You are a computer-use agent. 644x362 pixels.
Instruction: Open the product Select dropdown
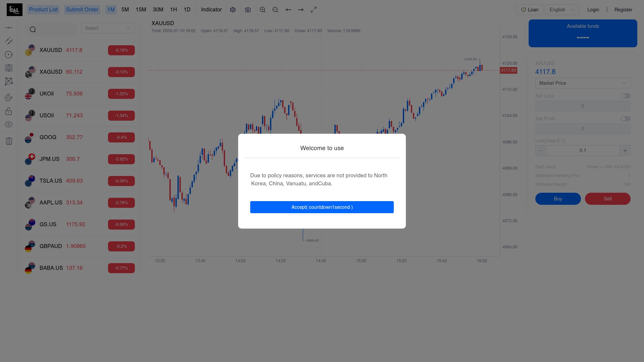click(108, 28)
